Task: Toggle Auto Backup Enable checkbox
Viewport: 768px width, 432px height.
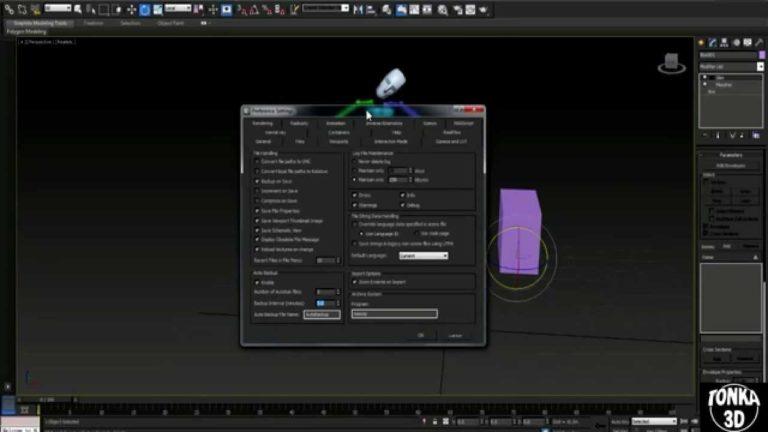Action: (x=257, y=283)
